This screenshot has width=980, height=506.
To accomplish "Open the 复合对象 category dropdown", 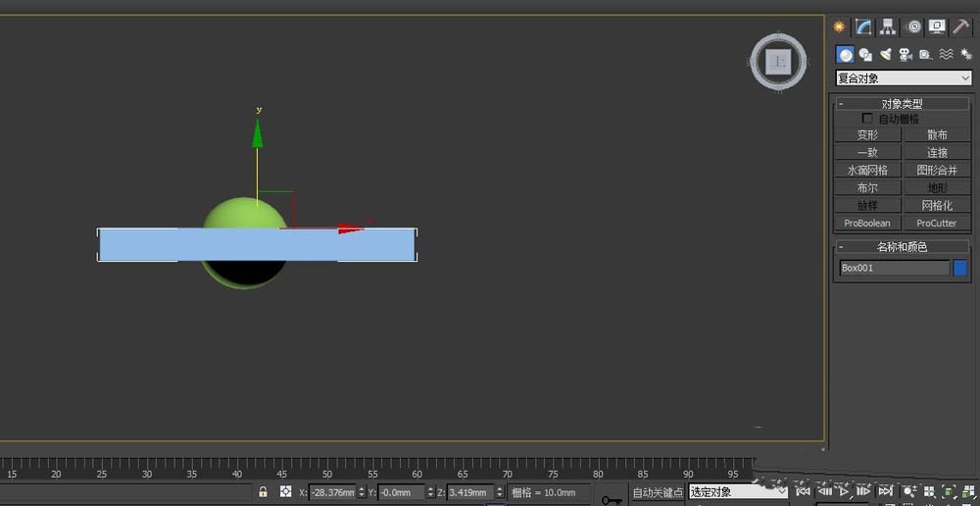I will [903, 78].
